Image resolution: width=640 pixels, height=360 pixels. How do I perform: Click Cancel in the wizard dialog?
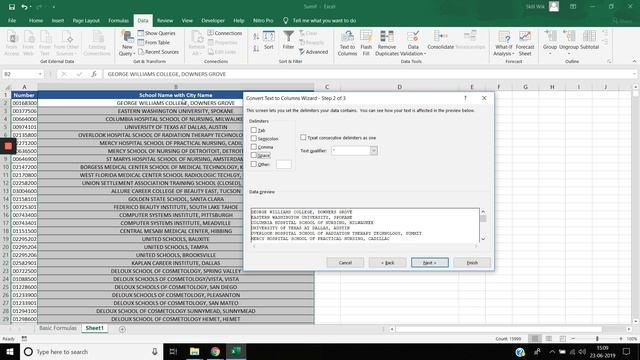pos(345,262)
